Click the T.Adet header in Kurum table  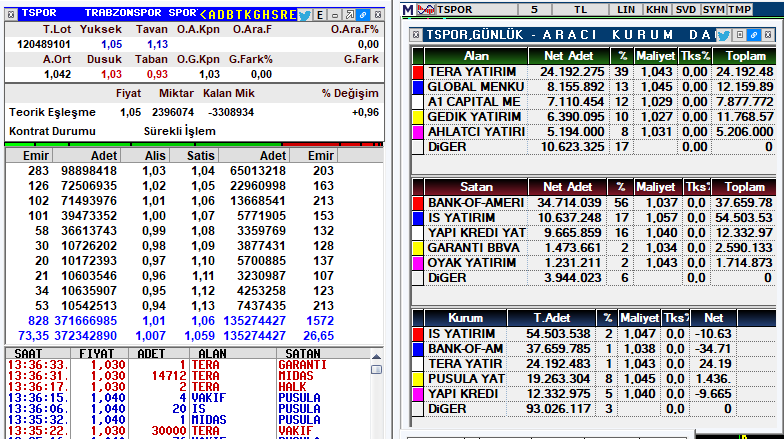(x=552, y=318)
